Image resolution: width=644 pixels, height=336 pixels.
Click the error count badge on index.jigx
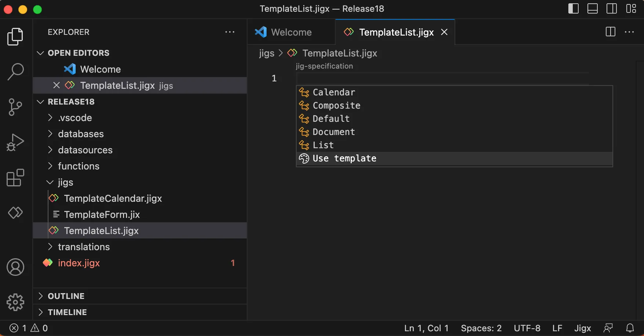(233, 263)
